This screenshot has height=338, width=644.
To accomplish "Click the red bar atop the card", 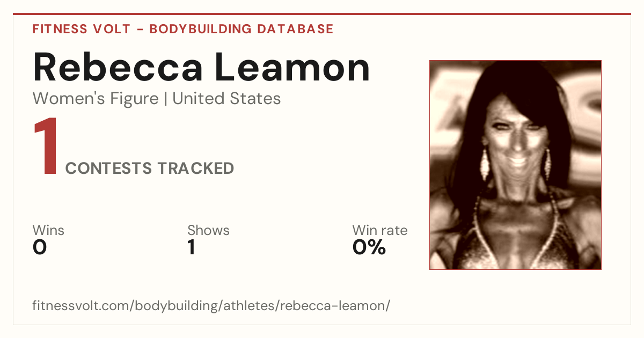I will [322, 14].
